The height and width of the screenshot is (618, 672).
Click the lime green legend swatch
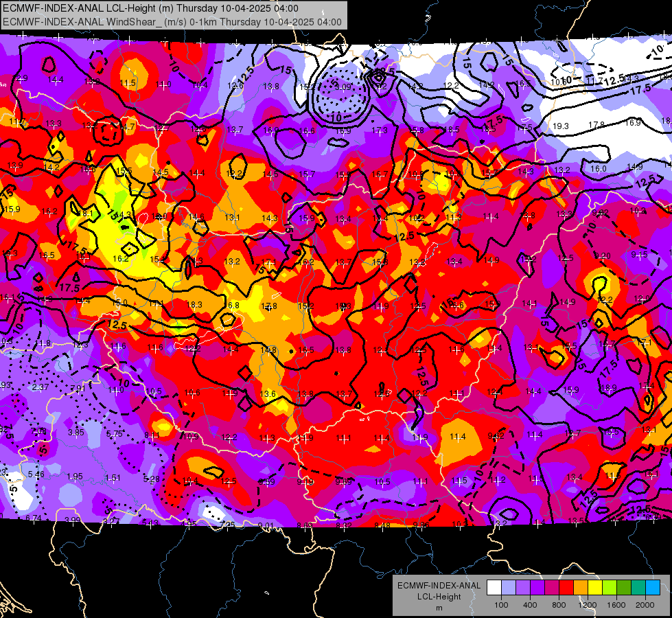610,588
